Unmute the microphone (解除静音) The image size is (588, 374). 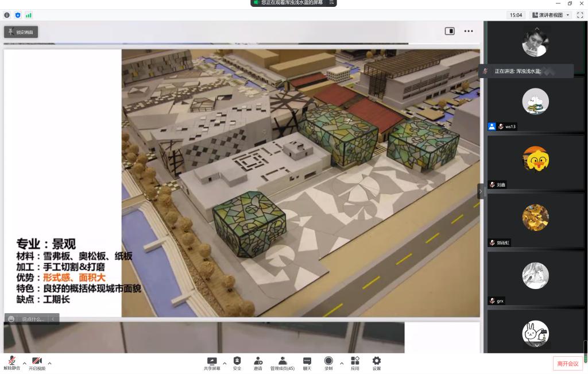tap(11, 361)
